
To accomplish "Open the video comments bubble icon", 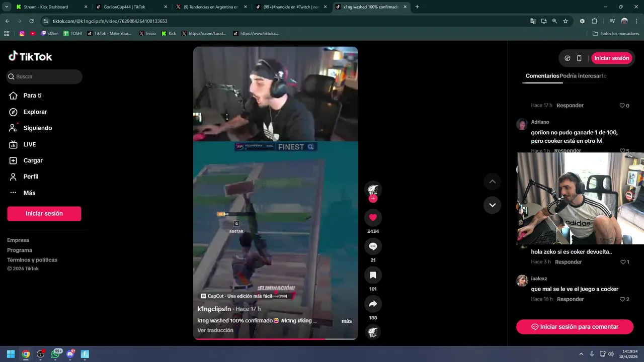I will click(373, 246).
